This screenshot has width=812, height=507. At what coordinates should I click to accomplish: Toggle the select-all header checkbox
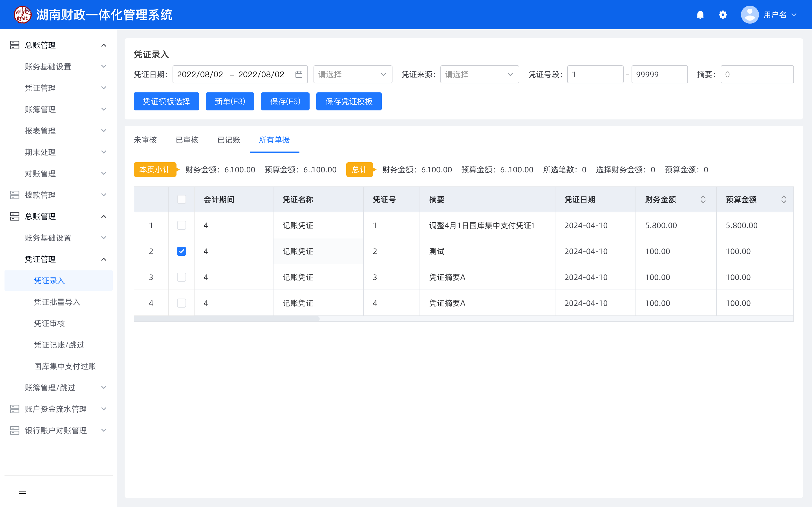tap(182, 199)
